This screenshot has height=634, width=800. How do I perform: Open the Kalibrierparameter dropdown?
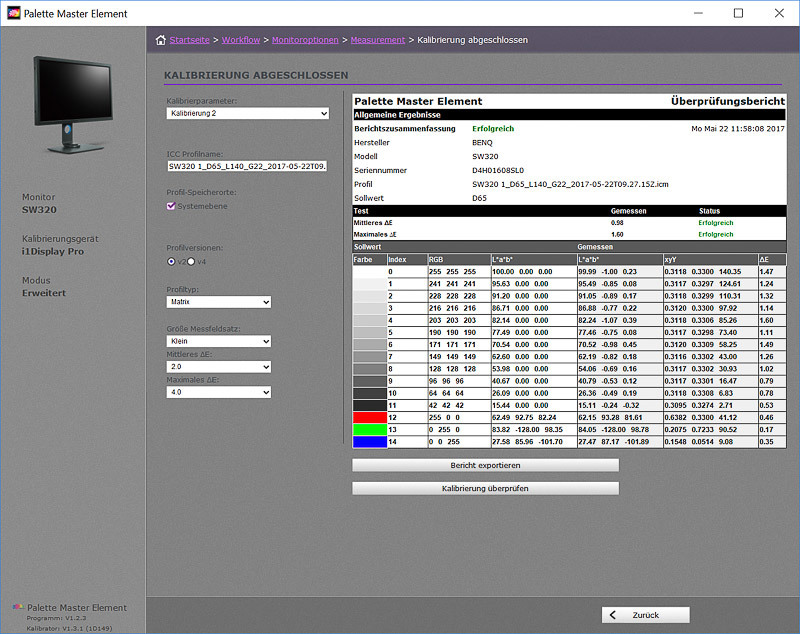[x=247, y=113]
